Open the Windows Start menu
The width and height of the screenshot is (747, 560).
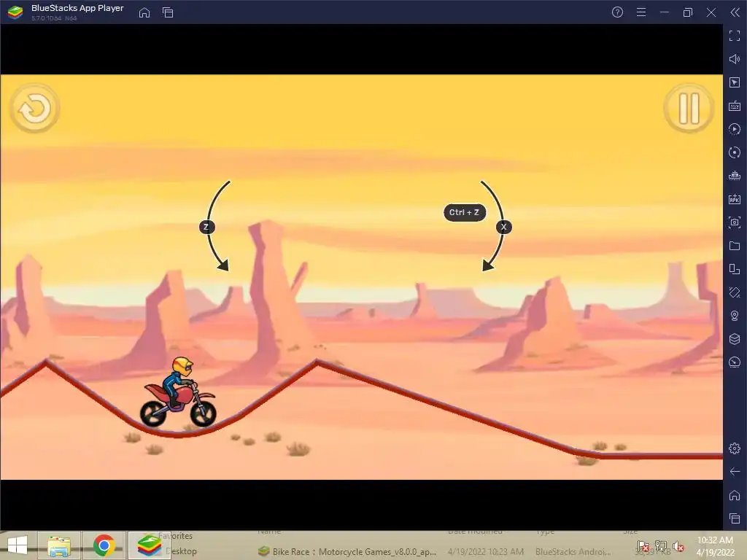point(18,545)
